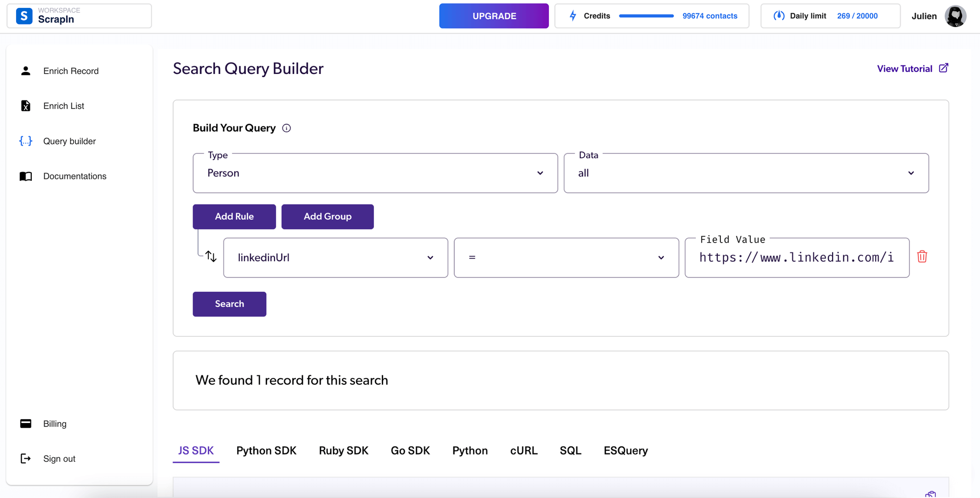This screenshot has width=980, height=498.
Task: Click Julien's profile avatar
Action: pos(955,16)
